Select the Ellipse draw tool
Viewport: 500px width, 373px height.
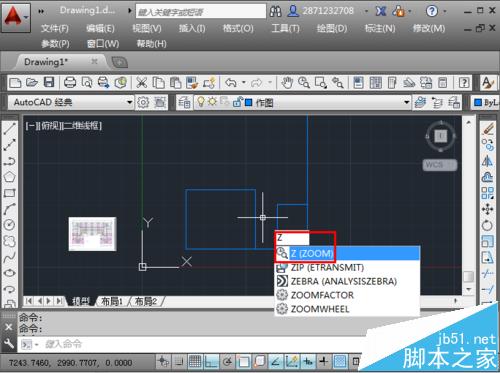tap(9, 273)
